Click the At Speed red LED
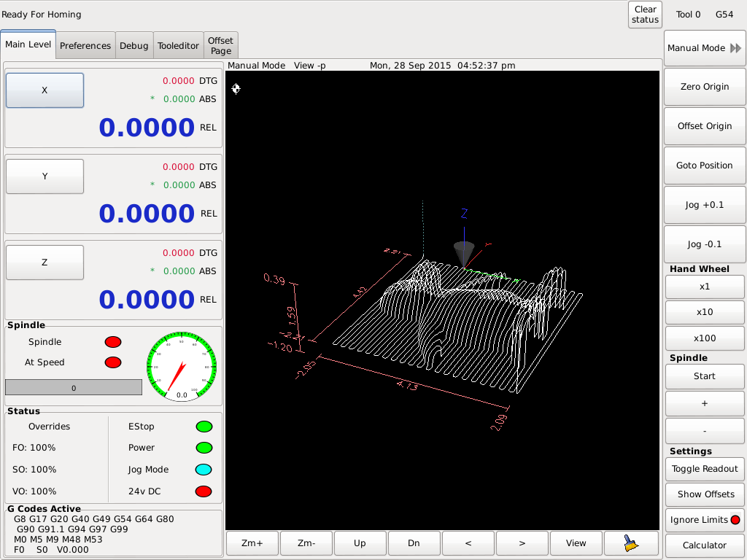 (113, 362)
